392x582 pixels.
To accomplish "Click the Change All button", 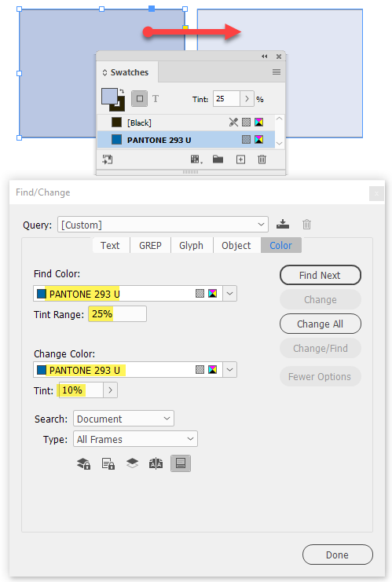I will click(x=321, y=324).
